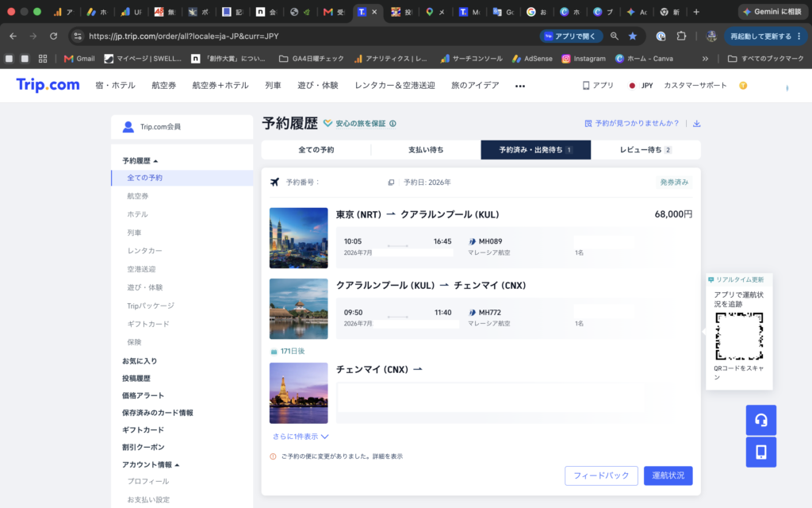Expand さらに1件表示 to show more flights
The width and height of the screenshot is (812, 508).
pos(301,437)
